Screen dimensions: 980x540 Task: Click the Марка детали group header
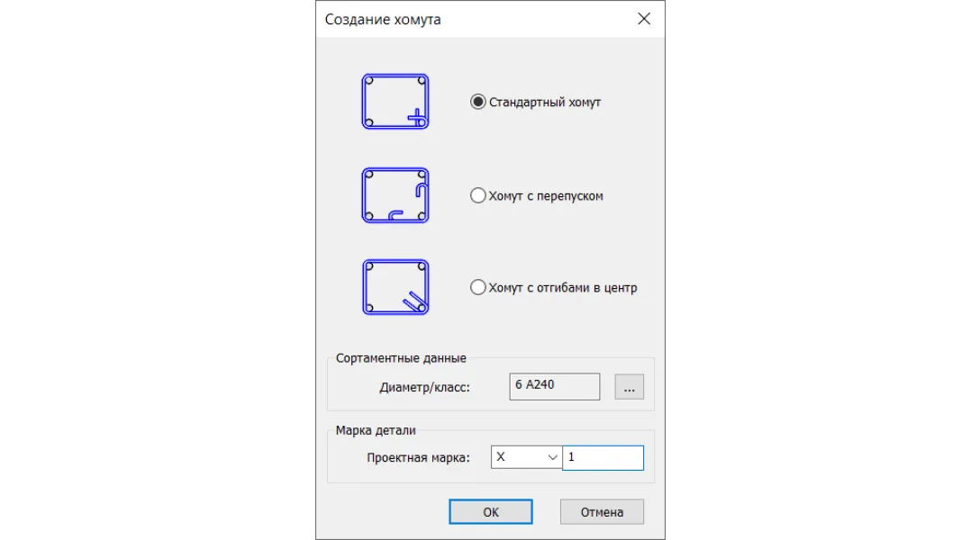(x=375, y=430)
